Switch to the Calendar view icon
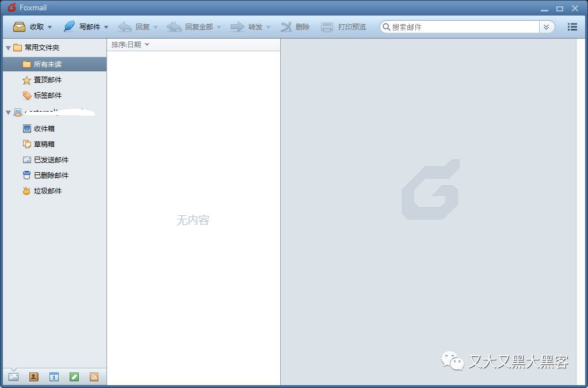This screenshot has height=388, width=588. [54, 376]
